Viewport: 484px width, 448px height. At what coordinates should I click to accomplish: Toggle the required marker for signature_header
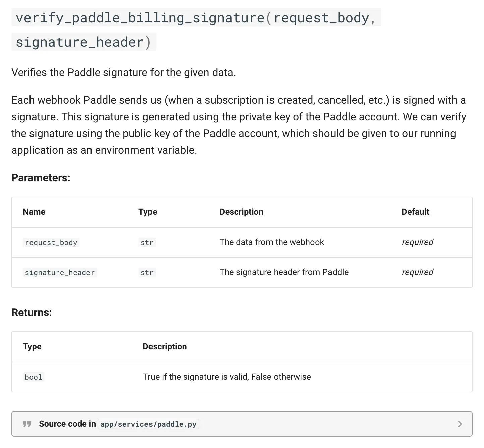[417, 272]
